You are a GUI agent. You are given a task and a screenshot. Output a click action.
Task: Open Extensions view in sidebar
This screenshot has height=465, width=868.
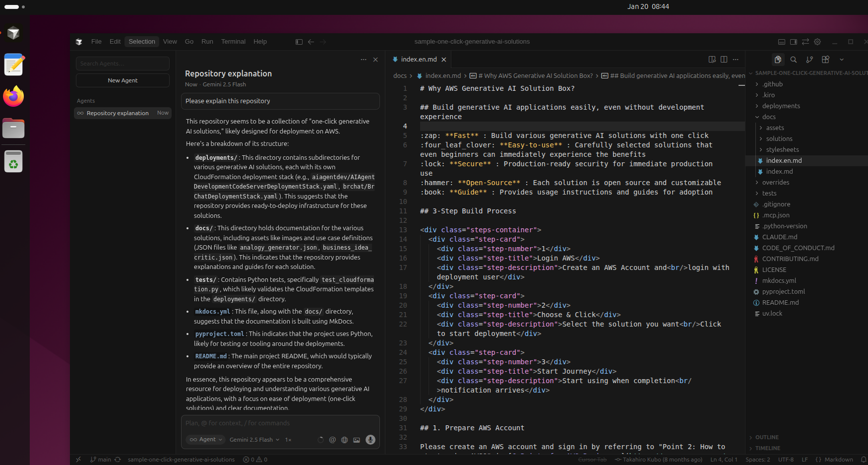click(825, 60)
